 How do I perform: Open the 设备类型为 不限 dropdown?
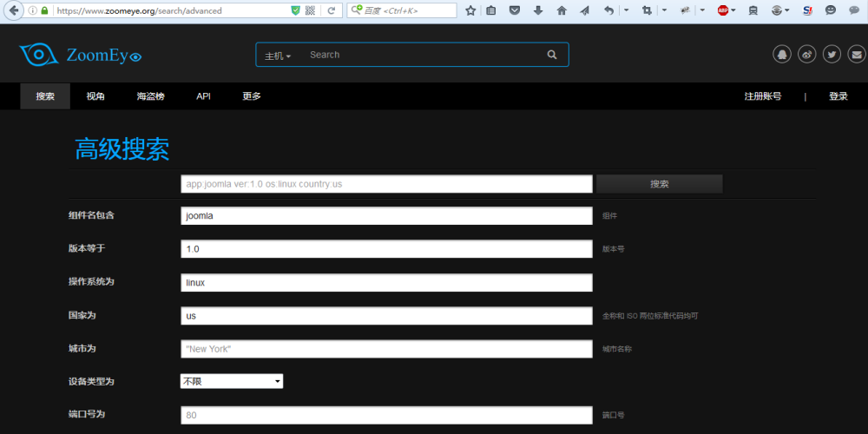click(x=232, y=381)
